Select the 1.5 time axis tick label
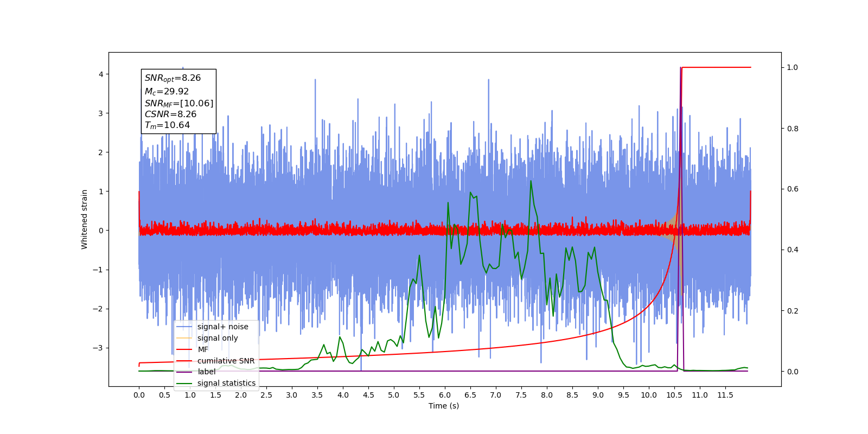The height and width of the screenshot is (434, 868). point(215,395)
